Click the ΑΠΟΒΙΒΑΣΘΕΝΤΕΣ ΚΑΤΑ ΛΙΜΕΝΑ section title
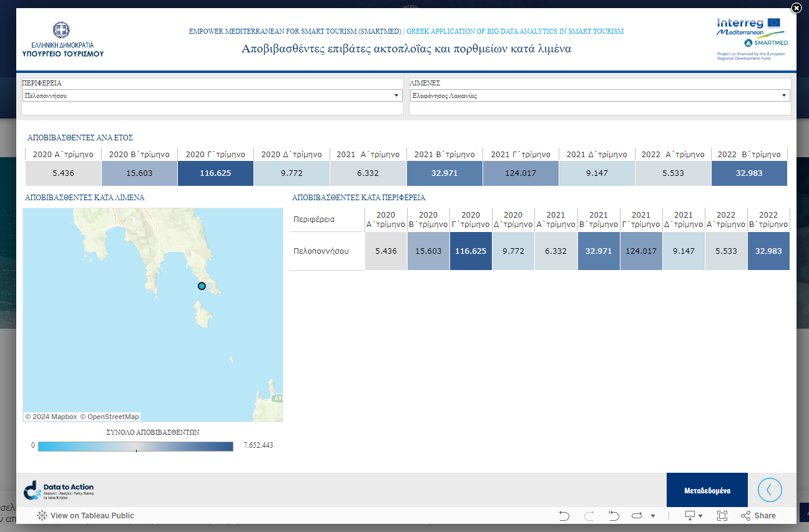Viewport: 809px width, 532px height. click(84, 198)
